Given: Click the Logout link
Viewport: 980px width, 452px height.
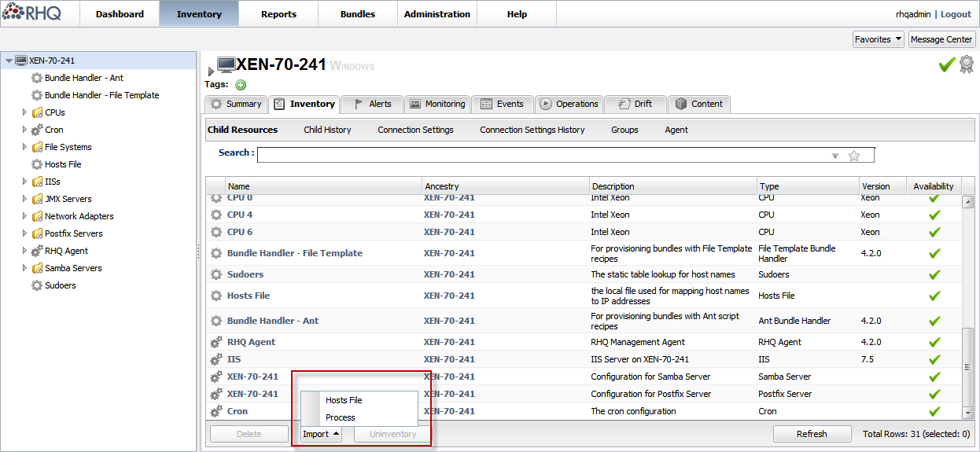Looking at the screenshot, I should (956, 14).
